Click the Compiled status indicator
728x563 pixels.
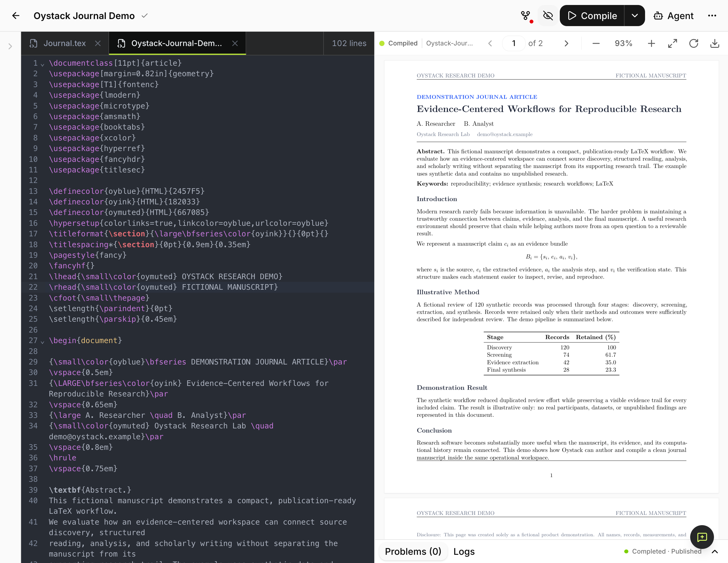tap(398, 43)
